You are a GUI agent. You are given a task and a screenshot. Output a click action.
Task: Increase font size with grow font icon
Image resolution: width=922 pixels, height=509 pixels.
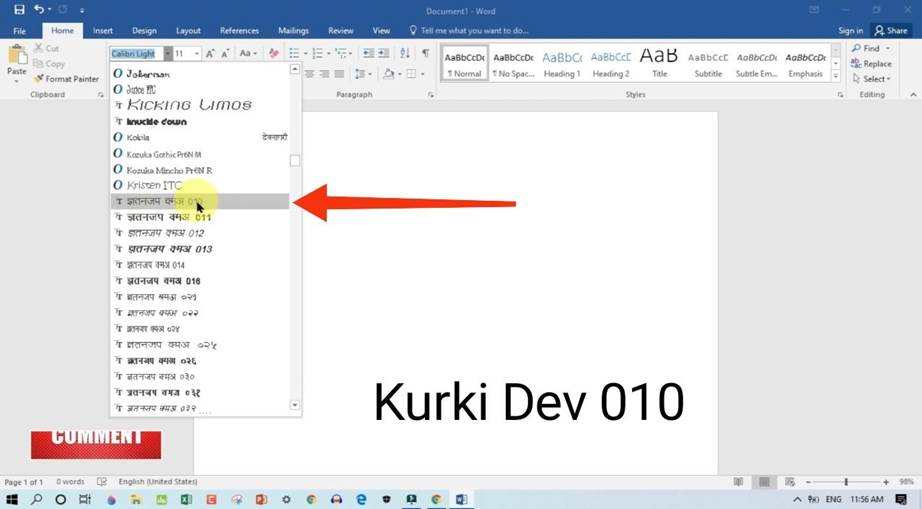coord(210,53)
